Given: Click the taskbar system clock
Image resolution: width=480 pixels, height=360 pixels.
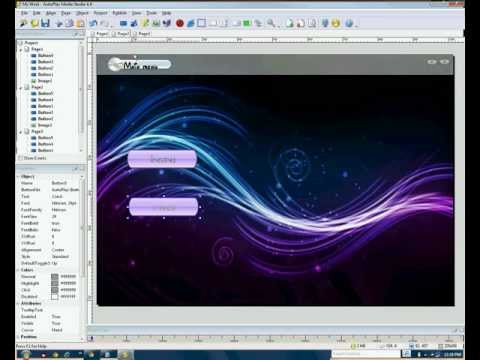Looking at the screenshot, I should coord(453,354).
